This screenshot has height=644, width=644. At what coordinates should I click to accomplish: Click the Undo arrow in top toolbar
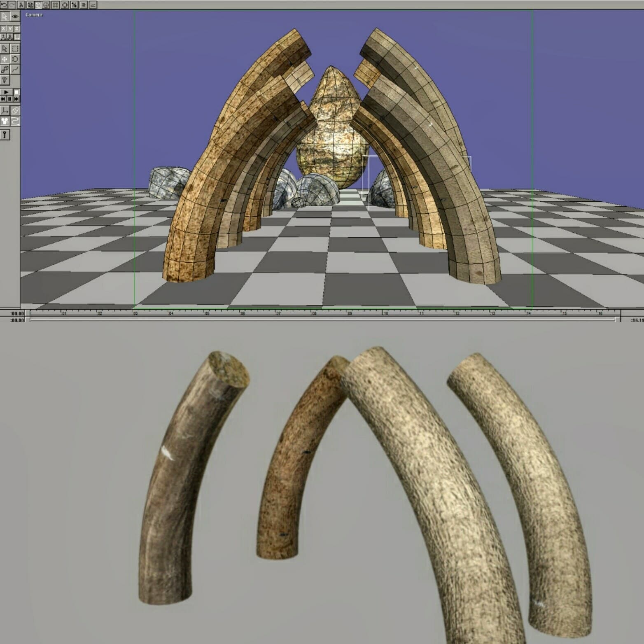4,5
